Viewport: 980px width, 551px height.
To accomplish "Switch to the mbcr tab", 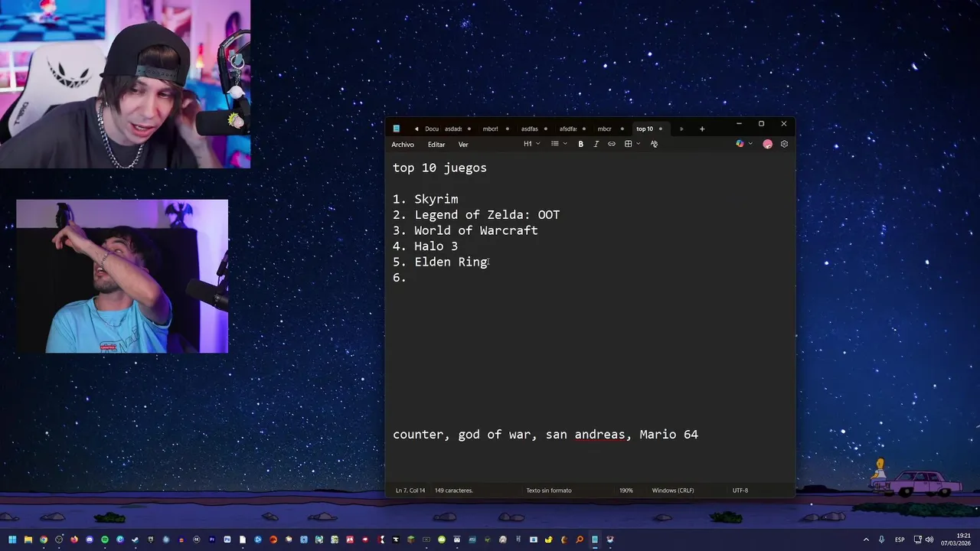I will tap(604, 129).
